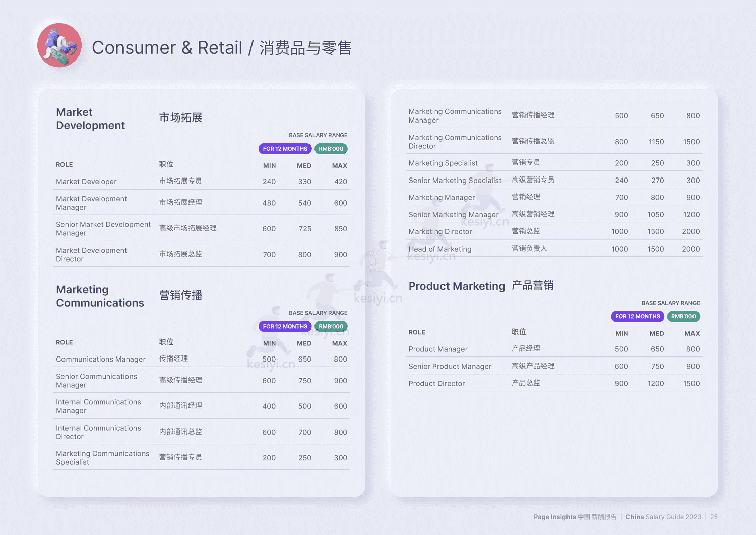Select the 'Marketing Director' role label
756x535 pixels.
[x=440, y=232]
